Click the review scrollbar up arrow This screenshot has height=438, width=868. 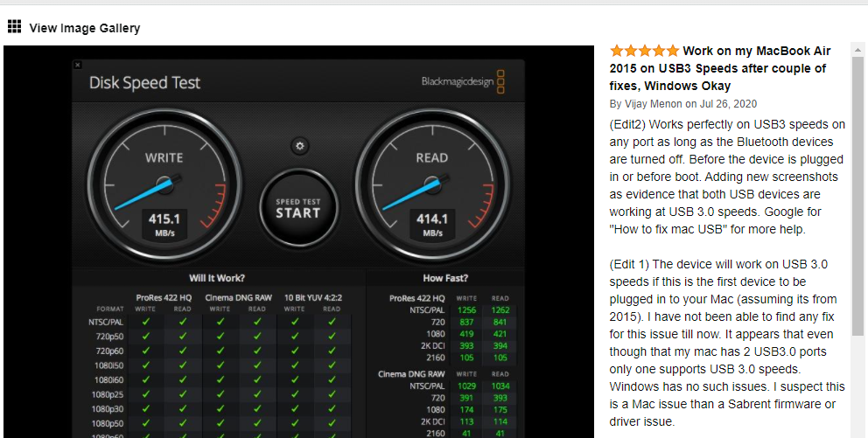point(858,50)
